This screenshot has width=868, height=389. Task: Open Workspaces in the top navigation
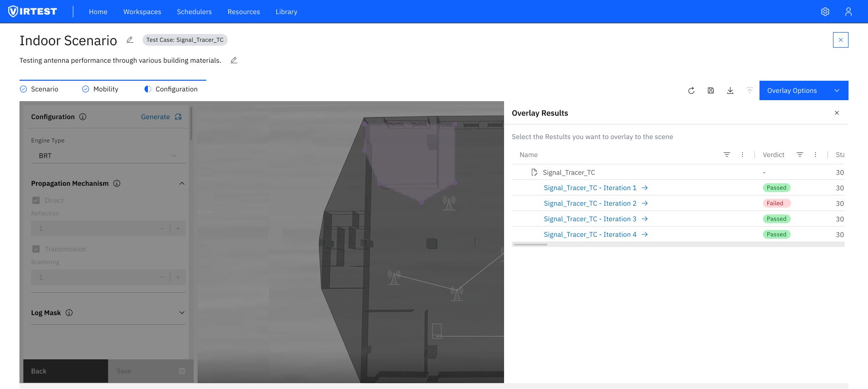(x=142, y=12)
